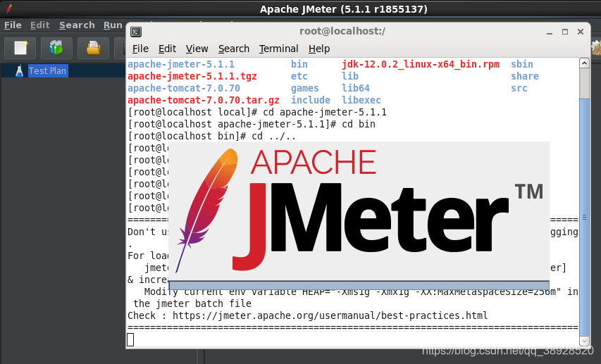Click the best-practices.html URL in terminal
Viewport: 601px width, 364px height.
pos(330,315)
